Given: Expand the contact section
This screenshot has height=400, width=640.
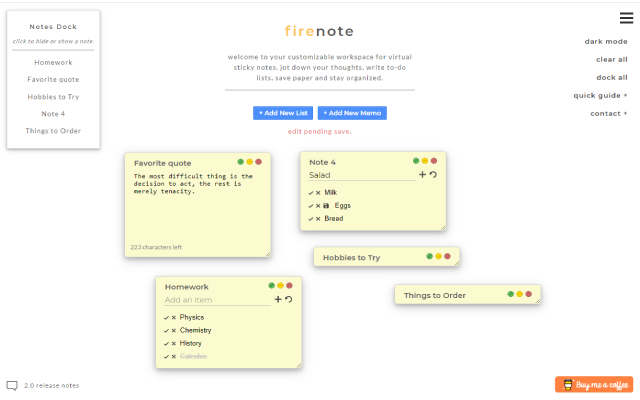Looking at the screenshot, I should 609,113.
